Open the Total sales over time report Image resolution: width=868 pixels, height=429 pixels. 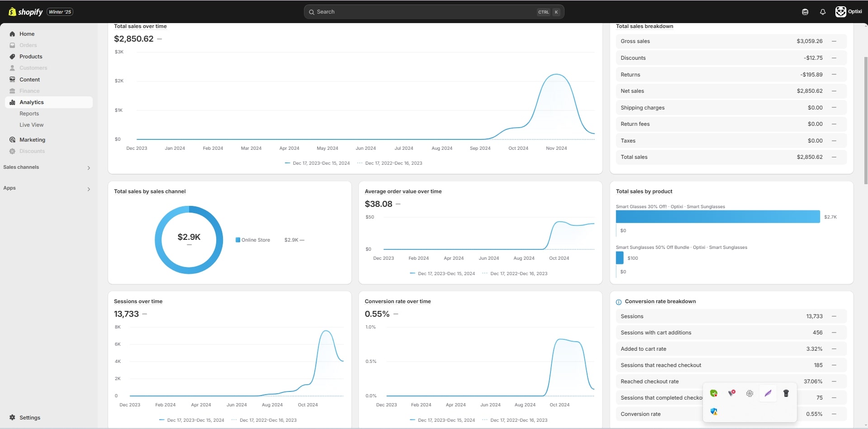point(140,26)
